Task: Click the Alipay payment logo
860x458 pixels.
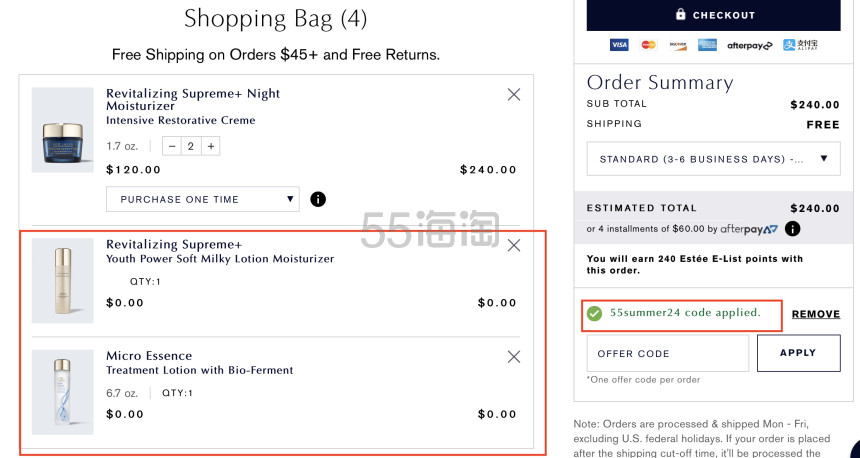Action: click(x=800, y=45)
